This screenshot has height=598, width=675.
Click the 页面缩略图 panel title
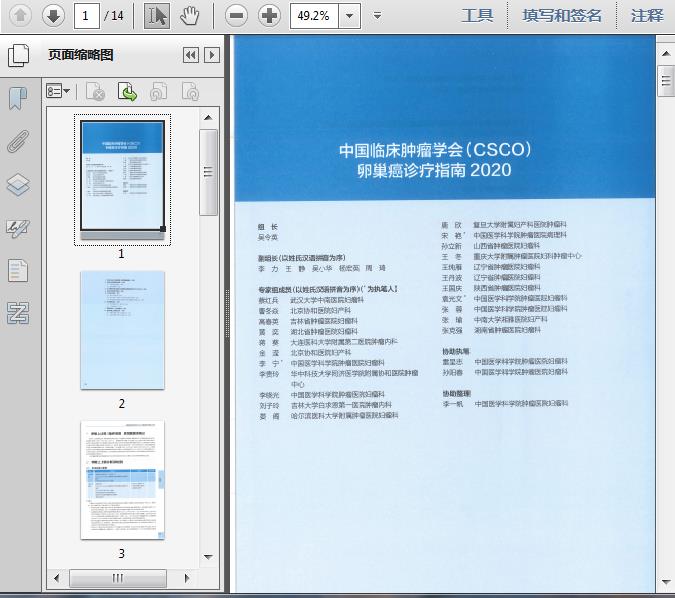(x=81, y=55)
